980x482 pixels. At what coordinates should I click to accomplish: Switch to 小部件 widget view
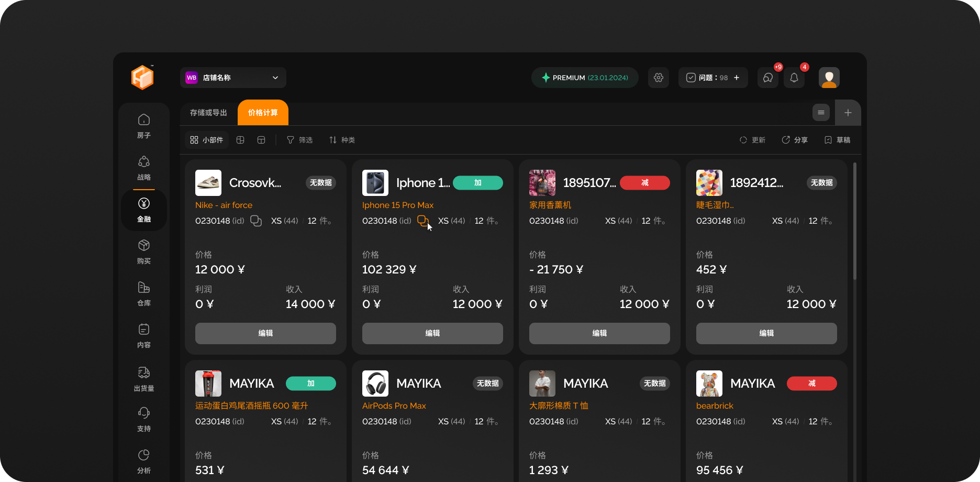pos(207,140)
